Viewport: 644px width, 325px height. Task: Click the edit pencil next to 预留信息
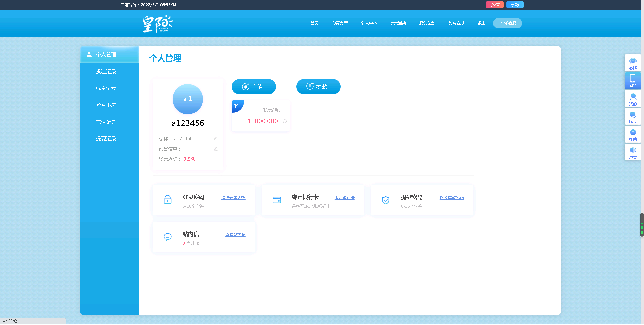click(x=216, y=149)
